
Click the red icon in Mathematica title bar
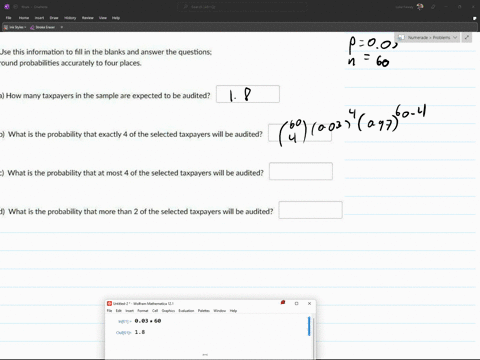[283, 303]
